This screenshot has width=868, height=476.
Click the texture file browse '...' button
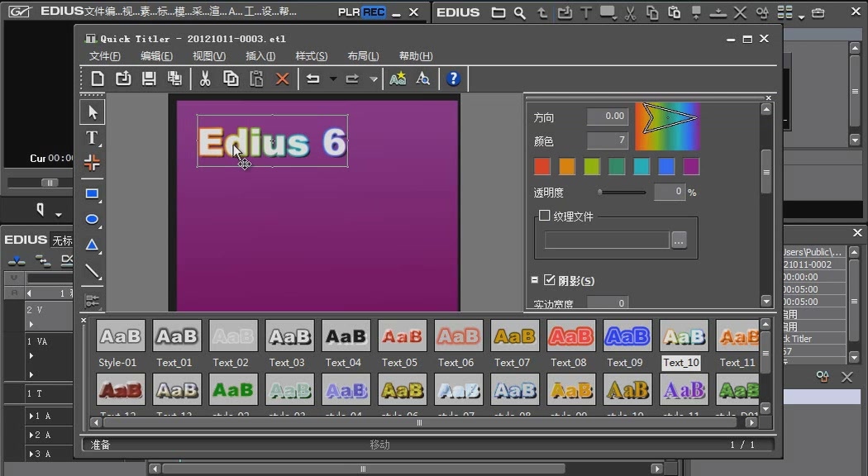pyautogui.click(x=679, y=240)
